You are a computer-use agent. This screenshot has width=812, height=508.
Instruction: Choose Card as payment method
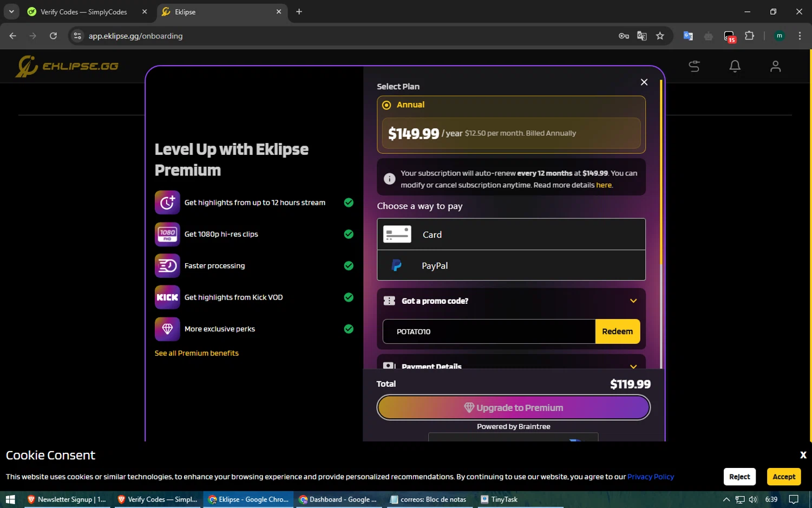[x=511, y=235]
